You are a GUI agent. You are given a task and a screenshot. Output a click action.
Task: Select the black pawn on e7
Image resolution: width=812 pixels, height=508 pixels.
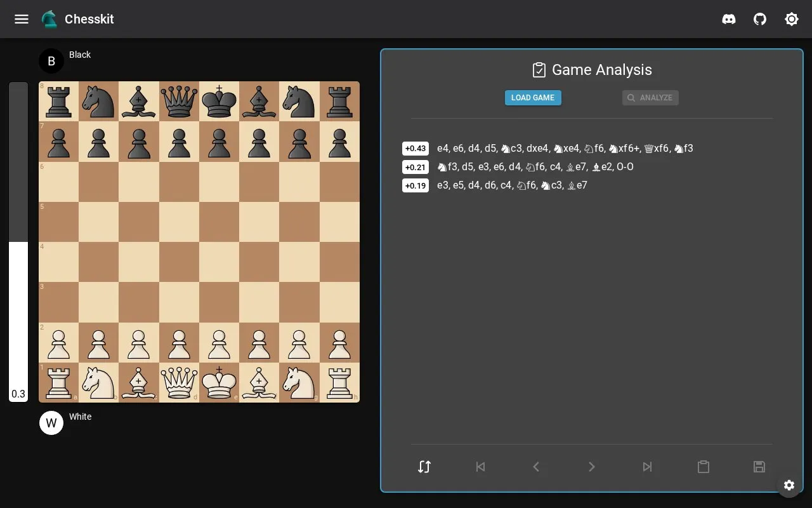coord(219,142)
